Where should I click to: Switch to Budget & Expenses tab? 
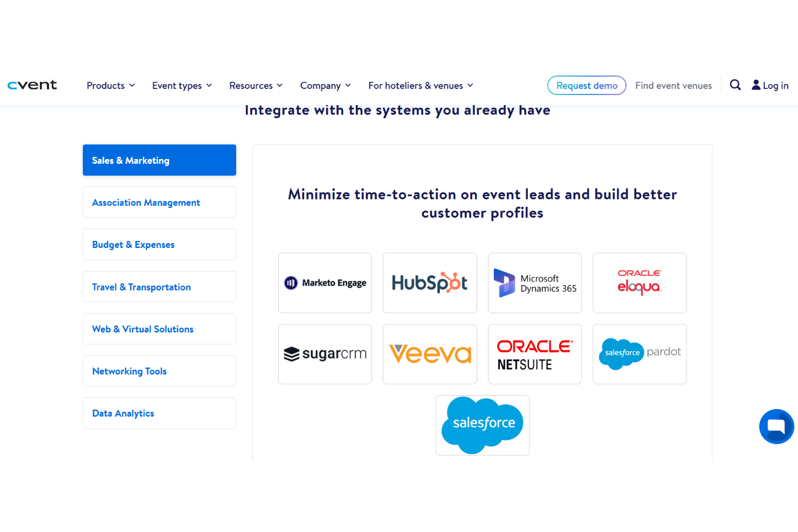160,244
